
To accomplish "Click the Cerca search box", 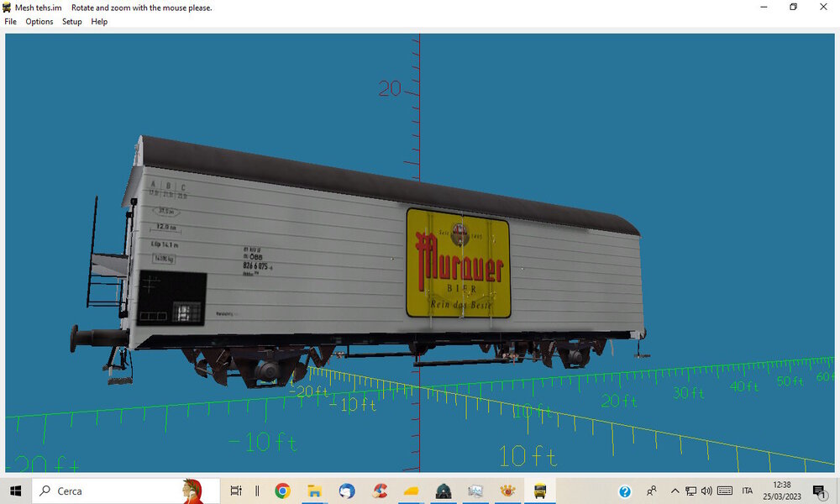I will (x=126, y=491).
